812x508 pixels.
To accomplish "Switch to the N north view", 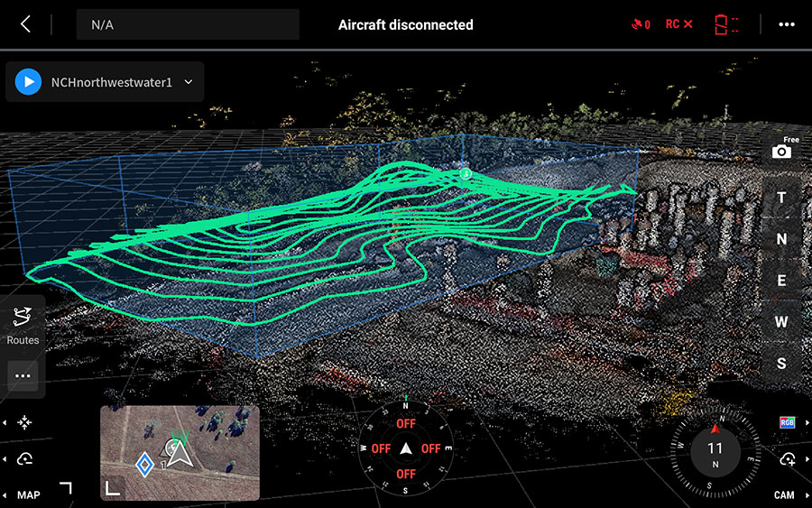I will tap(781, 239).
